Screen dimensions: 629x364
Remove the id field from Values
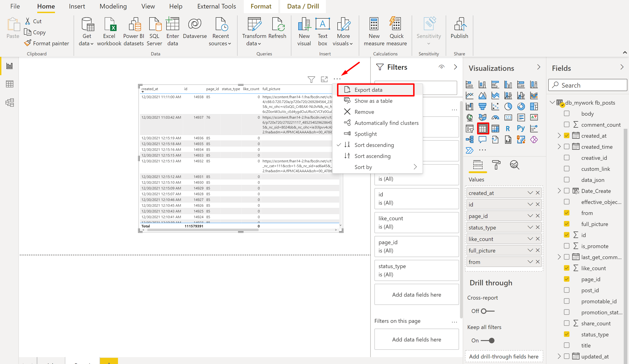pyautogui.click(x=537, y=204)
